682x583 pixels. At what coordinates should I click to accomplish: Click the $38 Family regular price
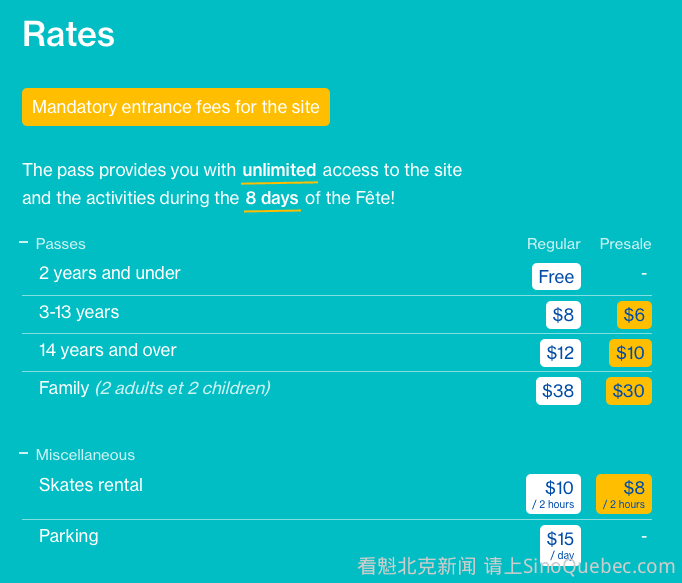[558, 391]
